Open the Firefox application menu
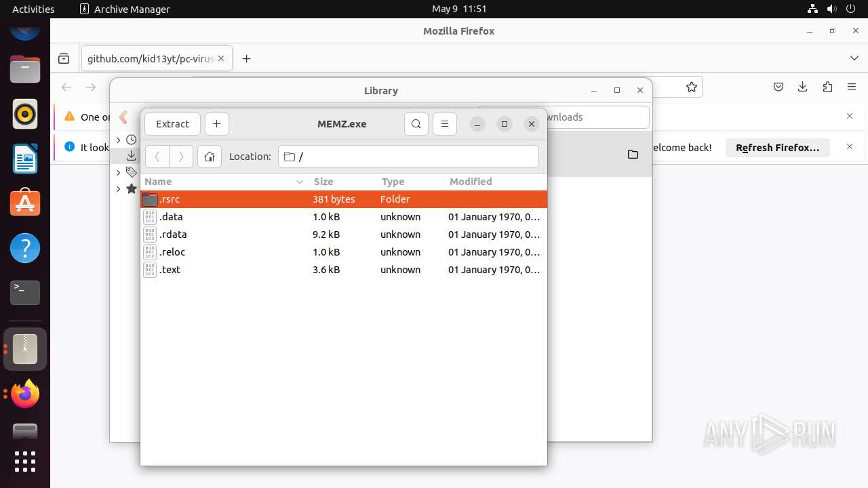The height and width of the screenshot is (488, 868). pyautogui.click(x=852, y=87)
